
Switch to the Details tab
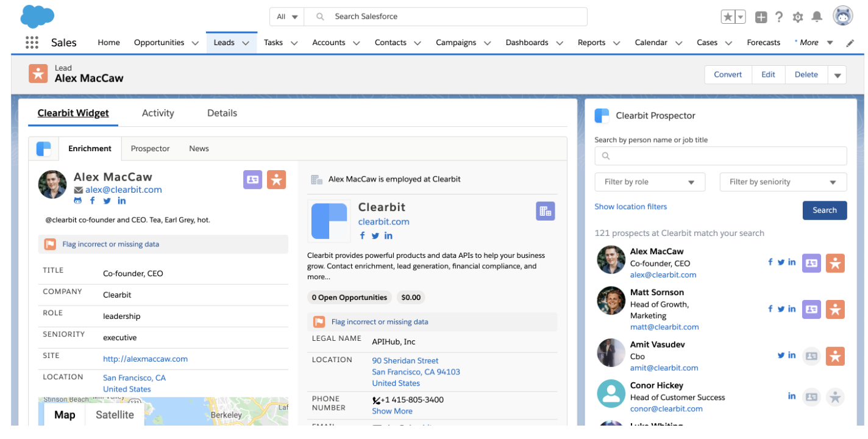click(222, 113)
